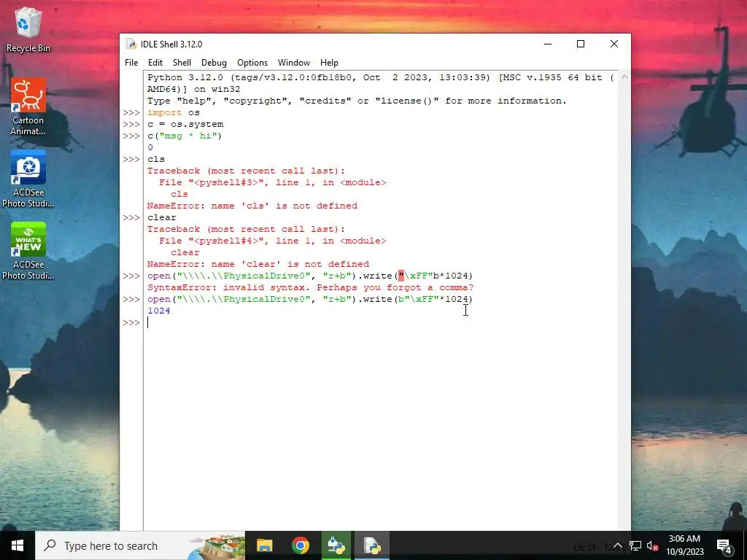Open the Windows Start menu
This screenshot has width=747, height=560.
[18, 545]
